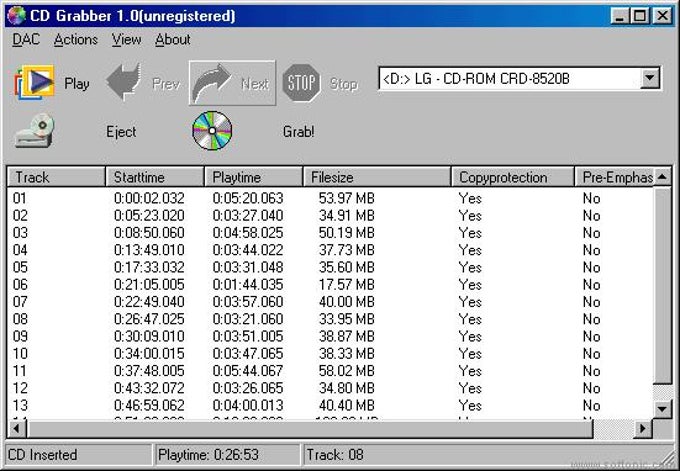Click the Grab! text label
The image size is (680, 471).
298,131
